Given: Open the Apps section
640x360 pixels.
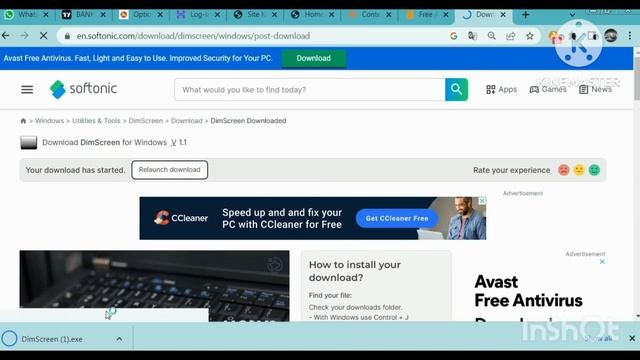Looking at the screenshot, I should click(502, 89).
